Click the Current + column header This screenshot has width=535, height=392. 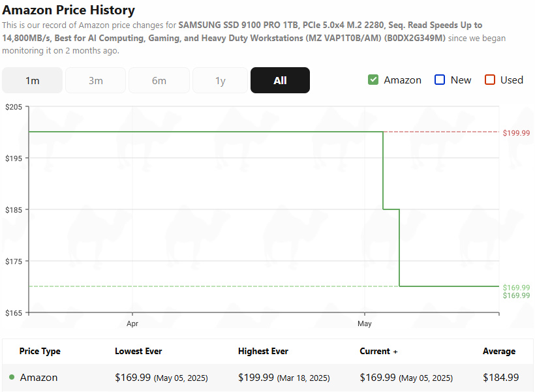tap(378, 352)
